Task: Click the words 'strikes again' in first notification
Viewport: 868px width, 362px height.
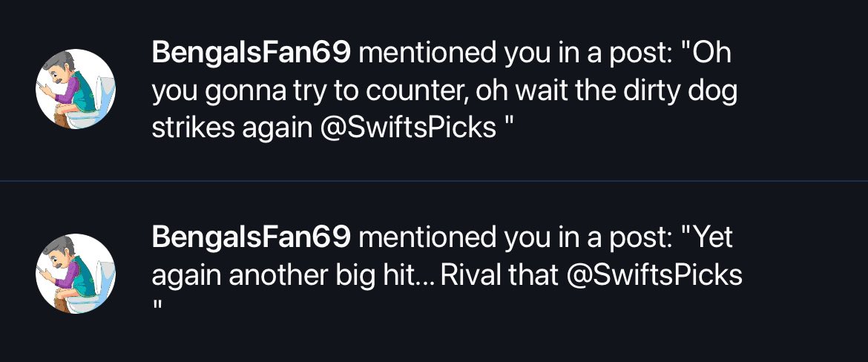Action: (x=232, y=128)
